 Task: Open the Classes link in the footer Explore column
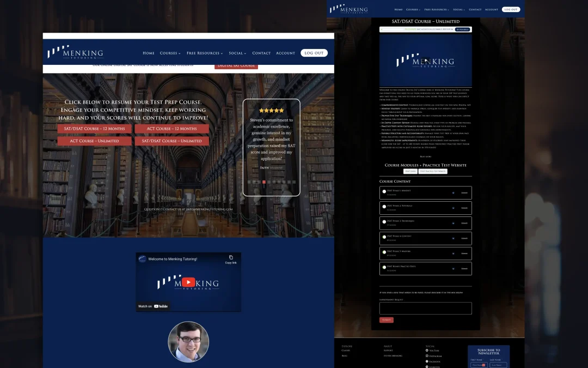346,351
